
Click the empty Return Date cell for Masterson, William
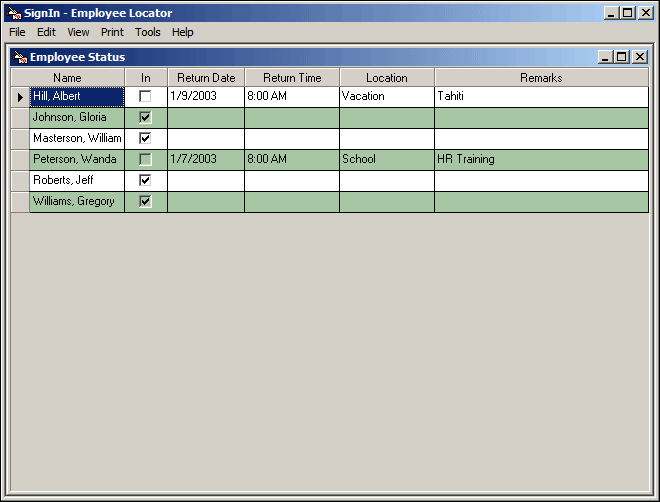(x=206, y=139)
